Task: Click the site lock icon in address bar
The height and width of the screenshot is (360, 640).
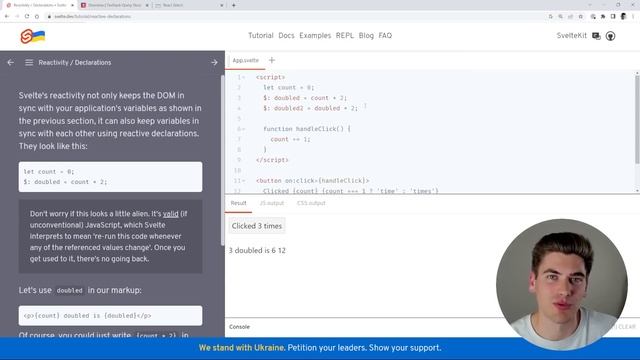Action: [49, 16]
